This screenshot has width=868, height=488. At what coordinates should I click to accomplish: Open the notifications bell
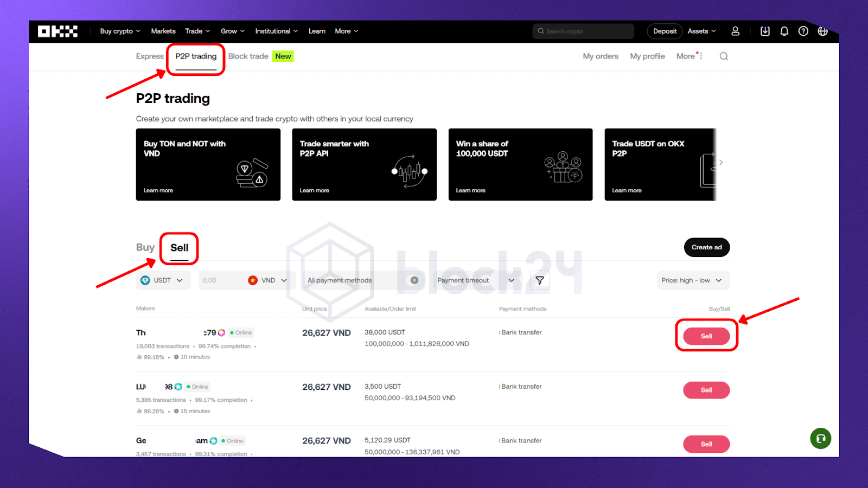coord(784,31)
